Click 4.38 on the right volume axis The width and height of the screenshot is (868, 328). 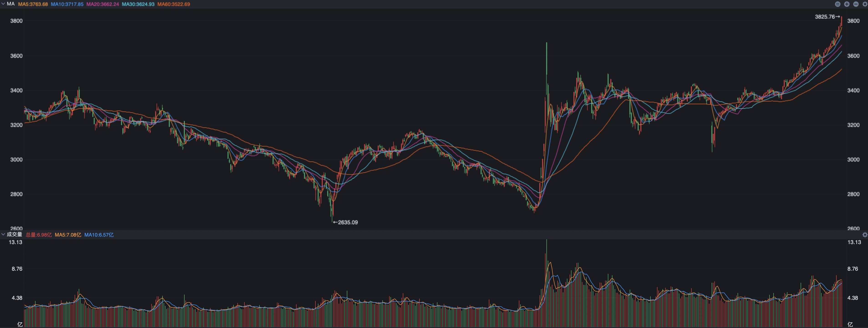tap(853, 298)
